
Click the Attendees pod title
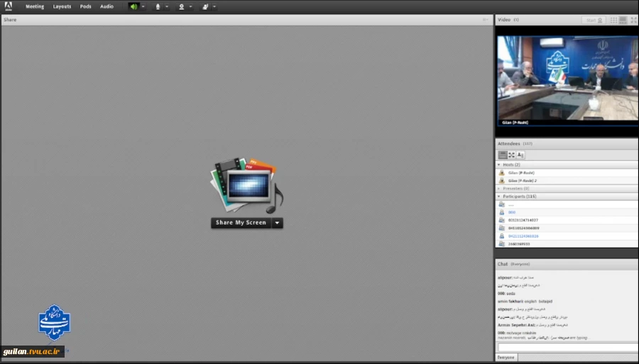508,143
